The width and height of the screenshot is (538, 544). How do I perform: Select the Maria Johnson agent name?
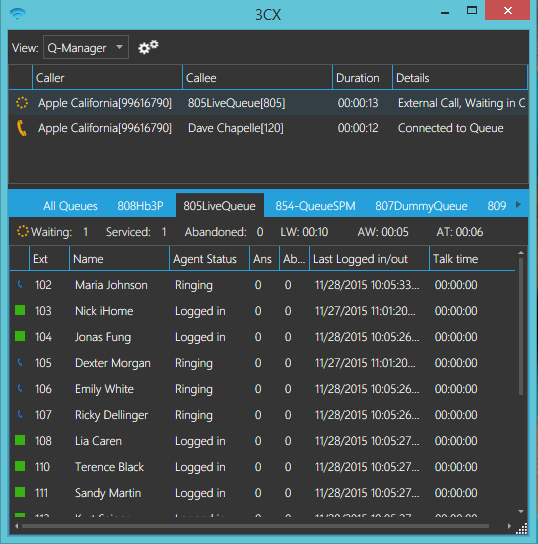[111, 284]
